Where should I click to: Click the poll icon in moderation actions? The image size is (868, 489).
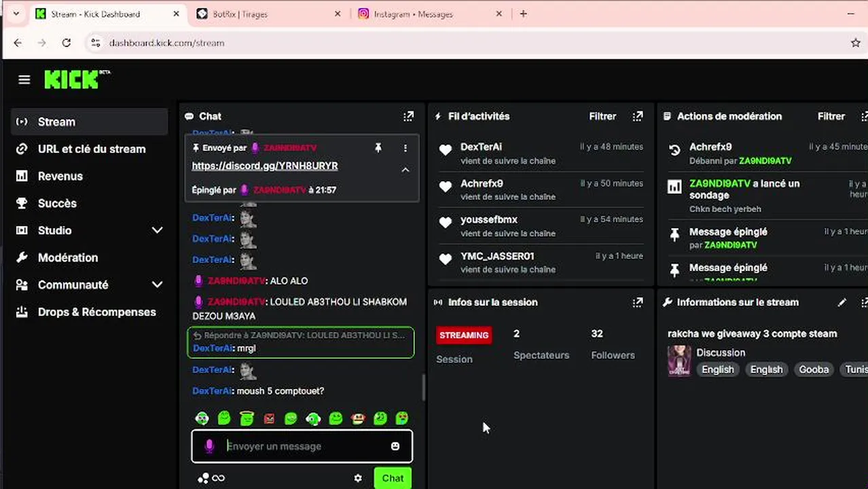click(x=674, y=187)
